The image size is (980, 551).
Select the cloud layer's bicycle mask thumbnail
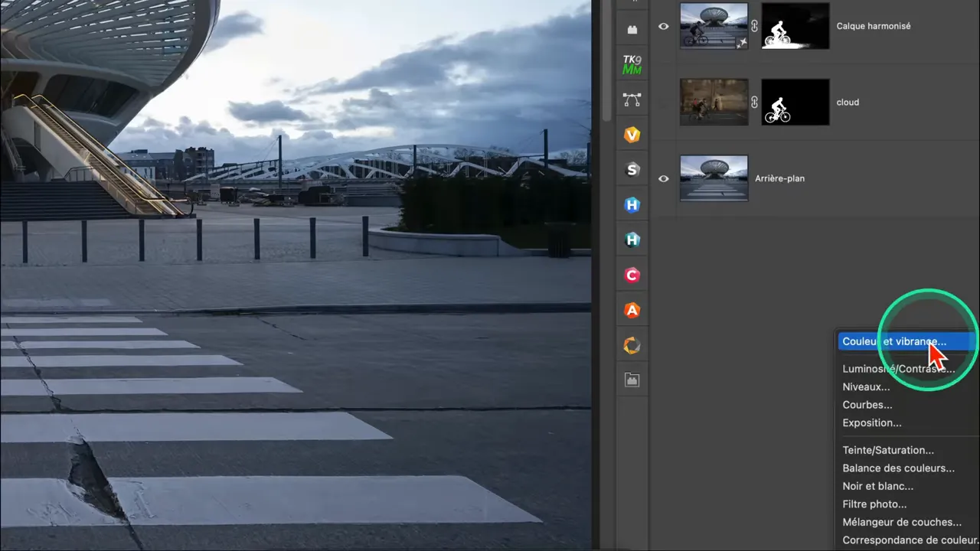coord(795,102)
